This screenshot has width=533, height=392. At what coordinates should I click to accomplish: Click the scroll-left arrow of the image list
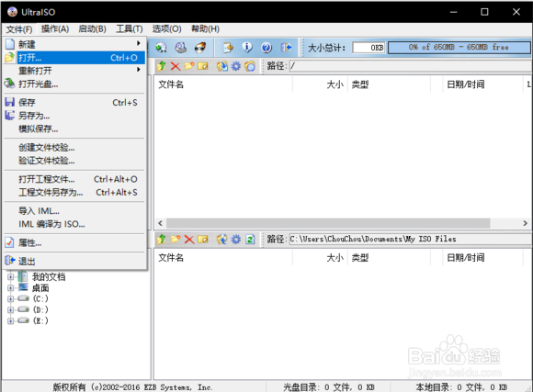(161, 223)
